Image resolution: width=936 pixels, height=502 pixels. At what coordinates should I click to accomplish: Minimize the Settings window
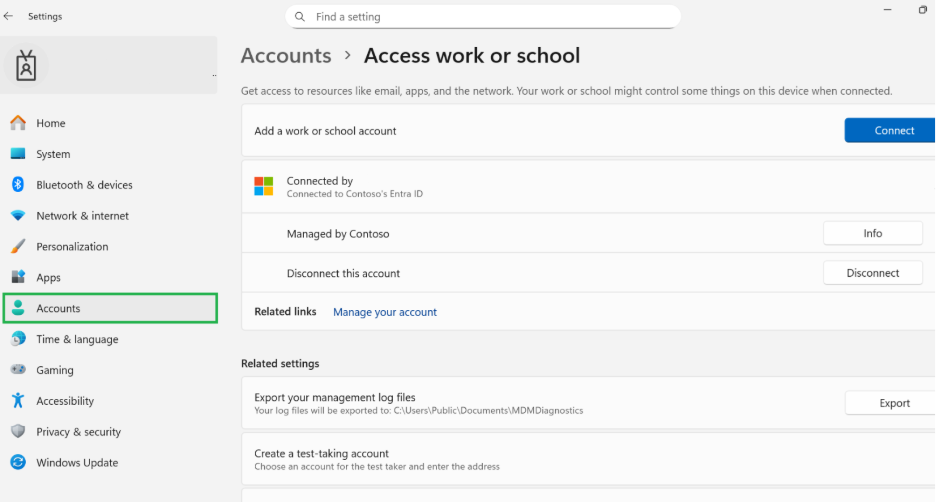[888, 10]
